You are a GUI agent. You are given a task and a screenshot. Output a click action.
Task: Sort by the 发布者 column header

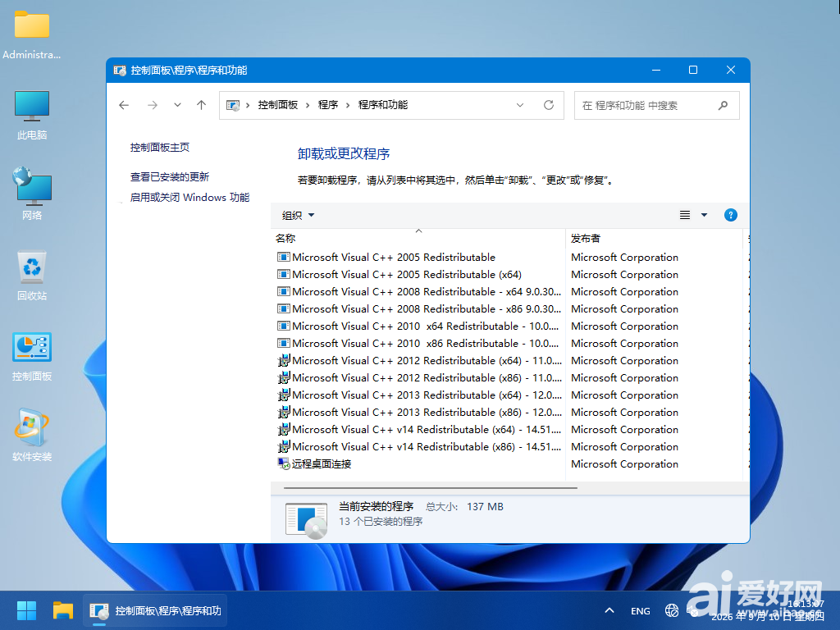654,238
